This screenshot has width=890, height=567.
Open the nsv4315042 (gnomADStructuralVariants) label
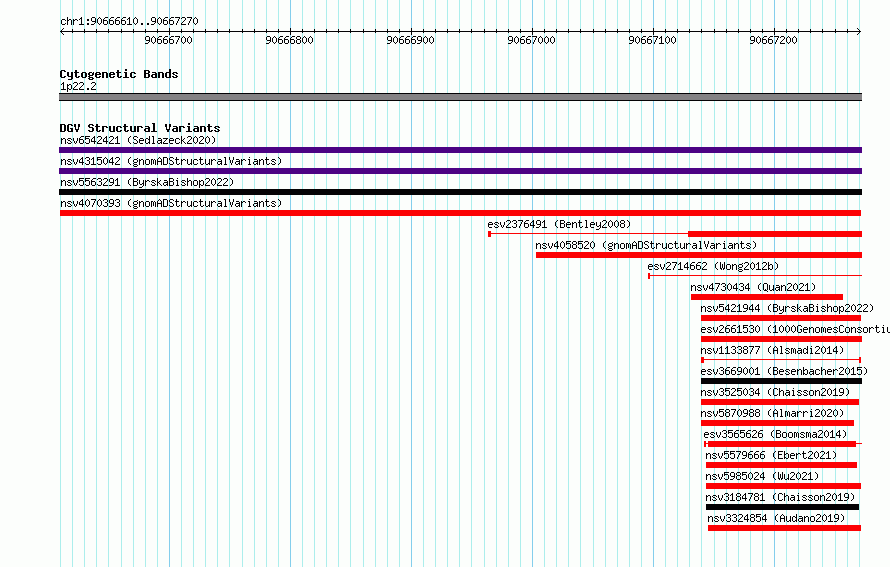pos(171,161)
